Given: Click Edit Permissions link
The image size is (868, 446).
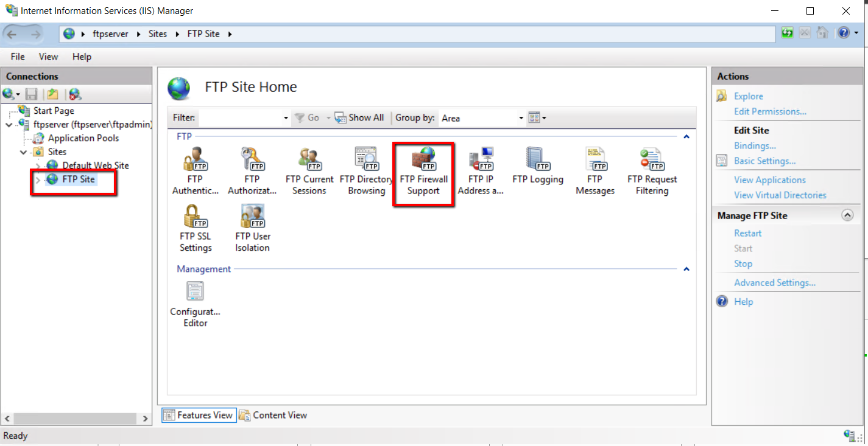Looking at the screenshot, I should coord(770,111).
